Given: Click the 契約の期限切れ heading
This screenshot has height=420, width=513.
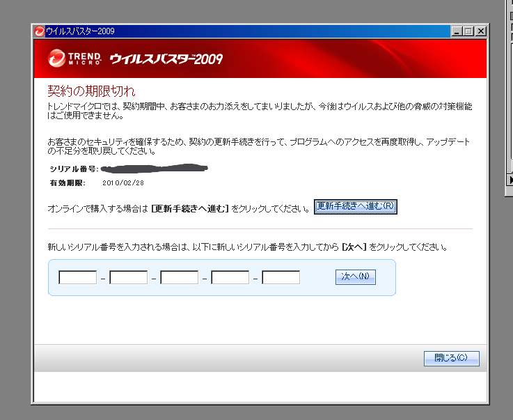Looking at the screenshot, I should pos(91,91).
